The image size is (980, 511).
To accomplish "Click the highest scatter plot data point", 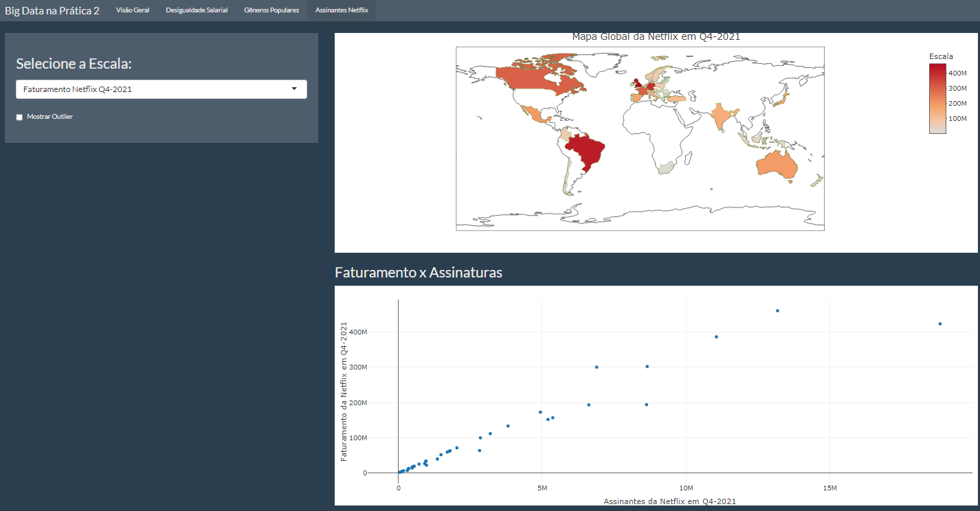I will 777,310.
